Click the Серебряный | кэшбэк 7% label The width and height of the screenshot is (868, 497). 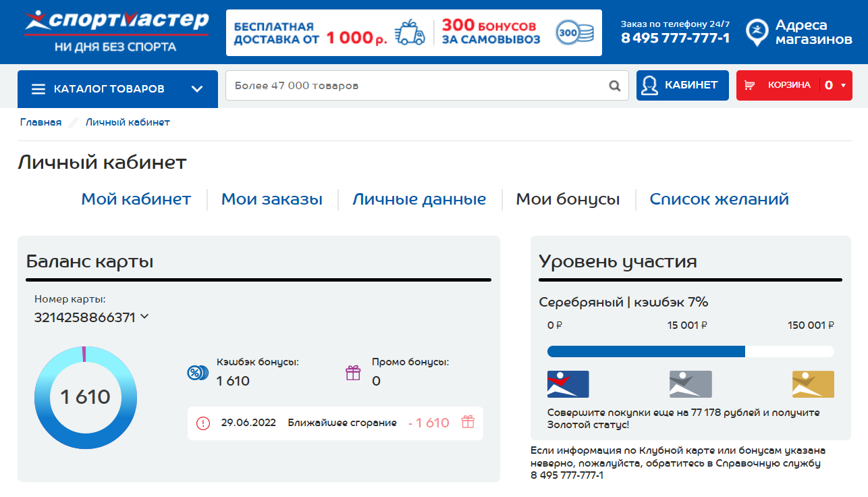pyautogui.click(x=624, y=302)
